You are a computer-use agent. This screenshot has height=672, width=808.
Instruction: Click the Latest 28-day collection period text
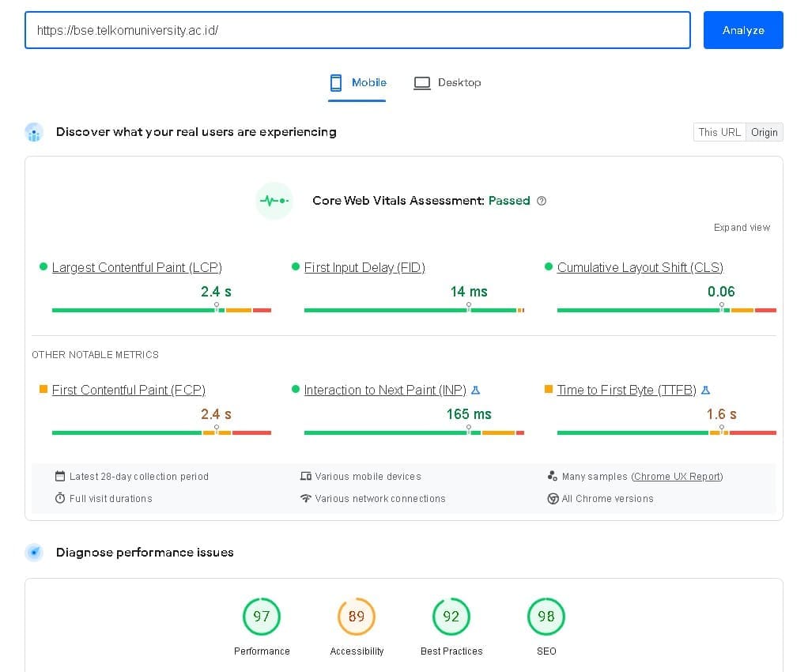pos(139,476)
